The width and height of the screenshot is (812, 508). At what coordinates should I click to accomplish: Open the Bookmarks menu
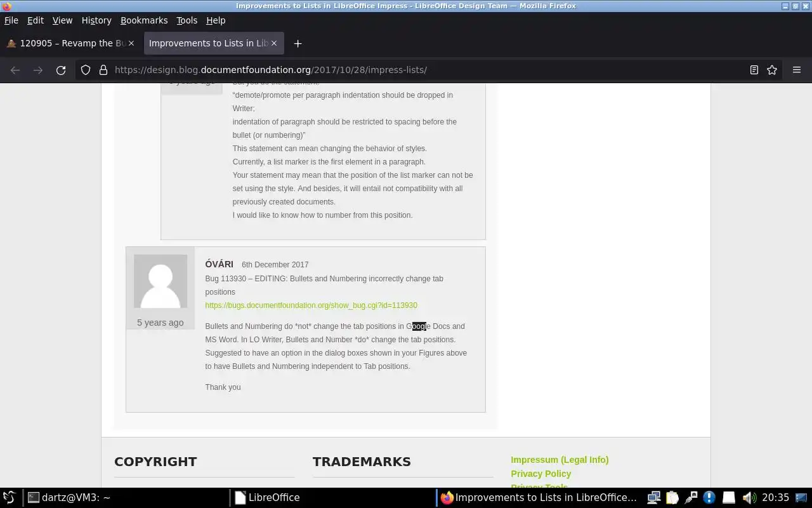144,20
